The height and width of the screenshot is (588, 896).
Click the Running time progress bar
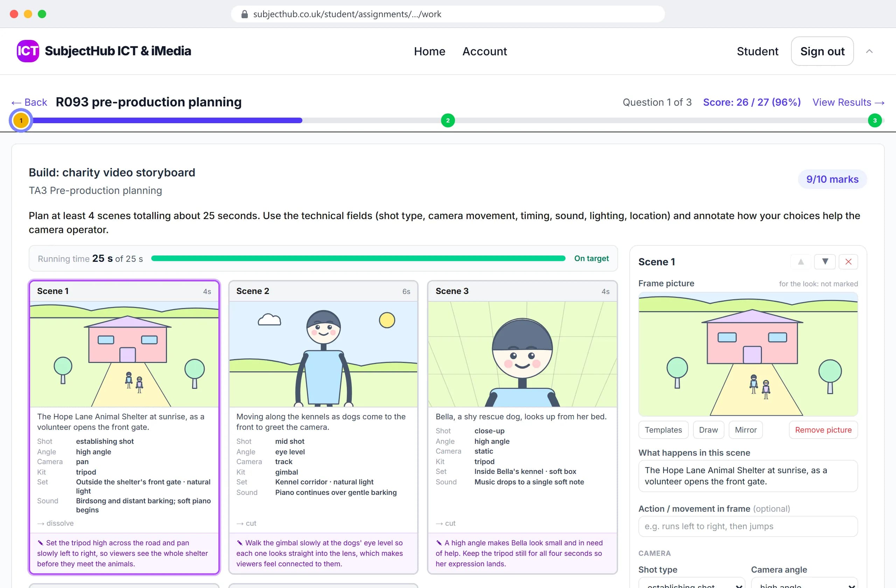pyautogui.click(x=358, y=259)
